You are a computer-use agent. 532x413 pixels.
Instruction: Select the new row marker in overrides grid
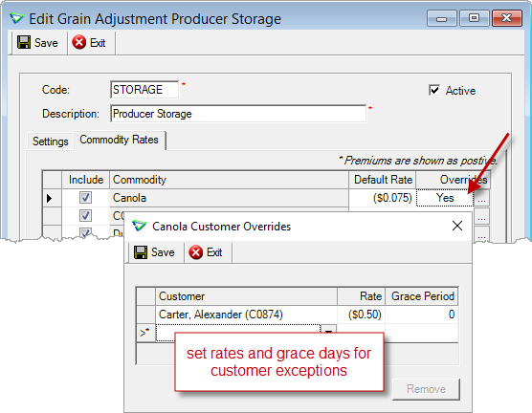click(x=145, y=333)
